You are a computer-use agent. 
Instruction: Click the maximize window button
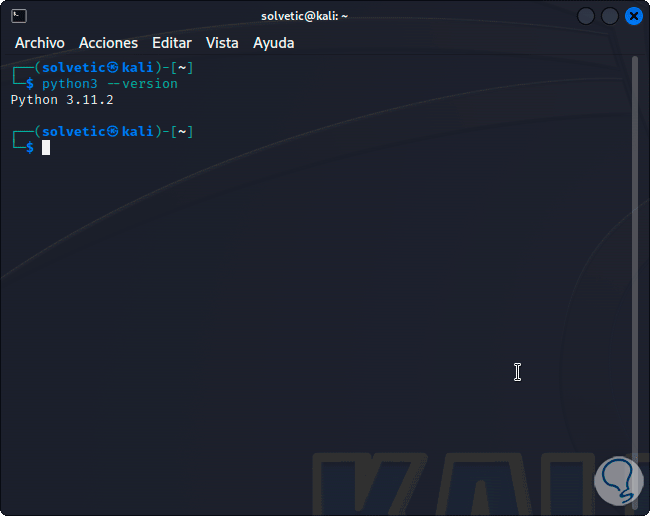pos(610,16)
